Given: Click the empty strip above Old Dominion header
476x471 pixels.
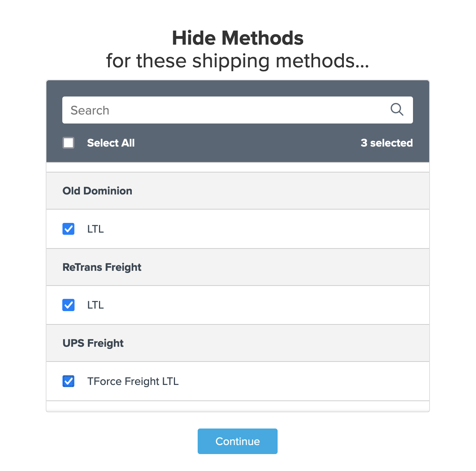Looking at the screenshot, I should click(238, 167).
